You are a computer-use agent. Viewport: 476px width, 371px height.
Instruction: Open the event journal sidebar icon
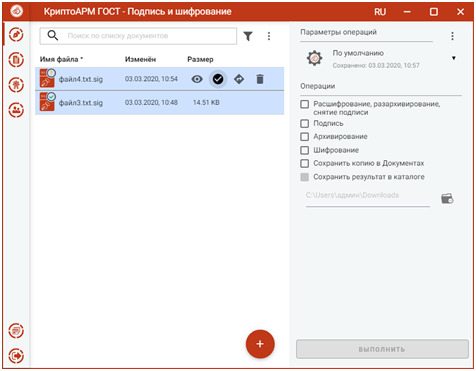[x=16, y=331]
